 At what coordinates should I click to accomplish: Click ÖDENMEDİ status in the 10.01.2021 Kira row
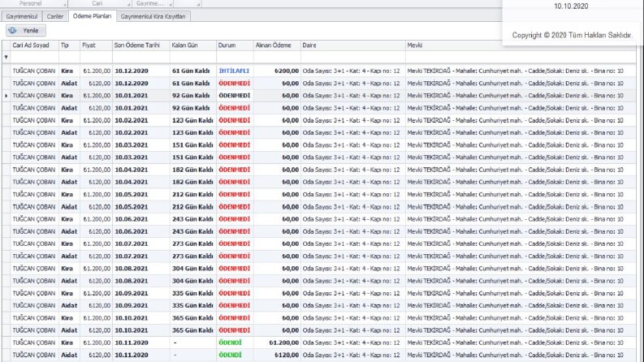click(x=234, y=96)
